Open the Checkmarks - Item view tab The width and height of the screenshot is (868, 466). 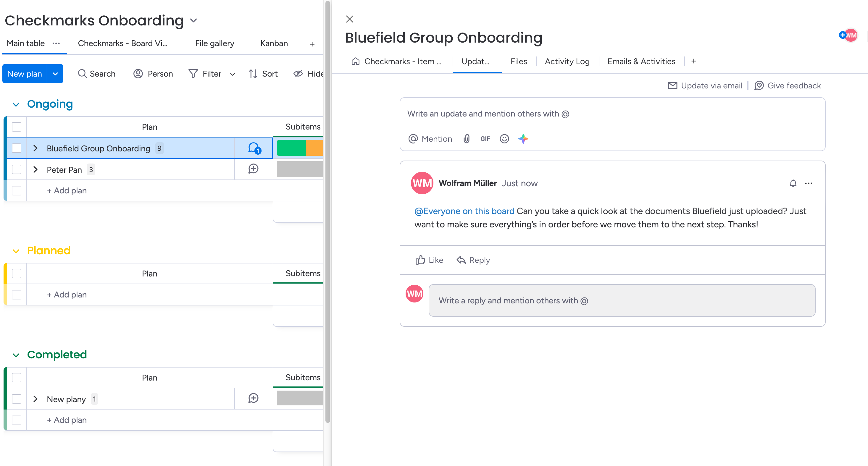[397, 61]
